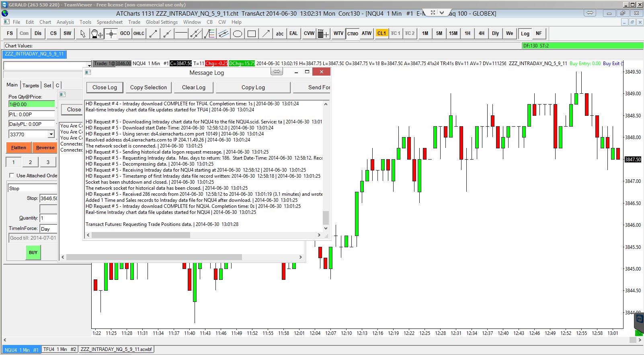The height and width of the screenshot is (355, 644).
Task: Click quantity preset button 2
Action: (30, 162)
